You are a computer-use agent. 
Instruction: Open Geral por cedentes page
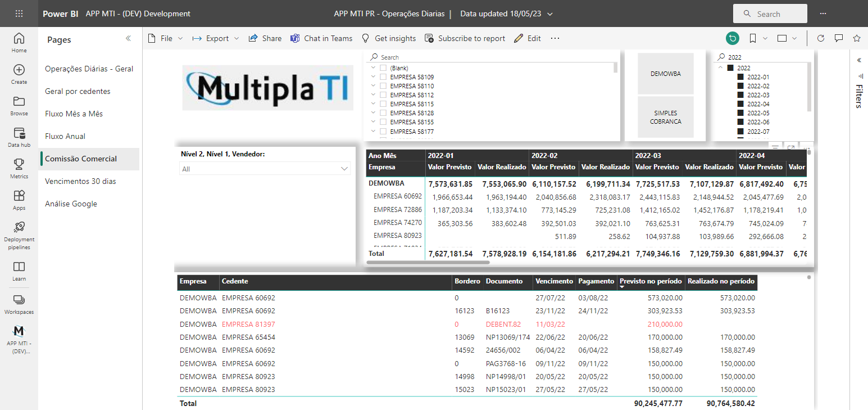pos(89,91)
